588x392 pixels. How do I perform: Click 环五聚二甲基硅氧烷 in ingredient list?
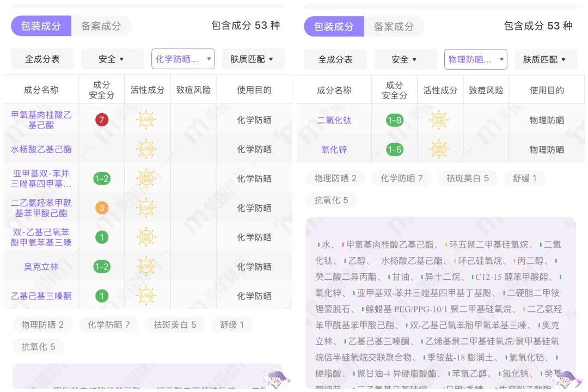489,244
